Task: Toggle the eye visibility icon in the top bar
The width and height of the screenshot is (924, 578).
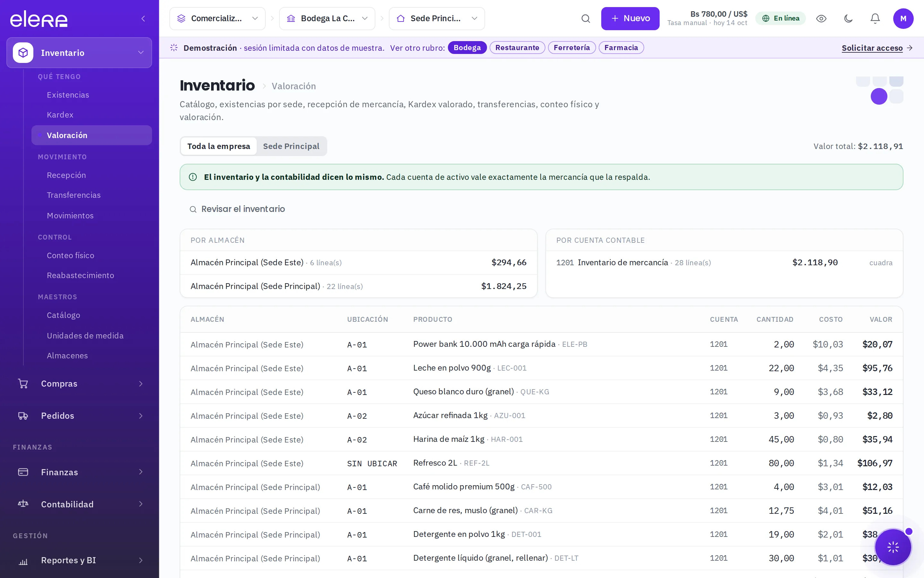Action: (x=821, y=18)
